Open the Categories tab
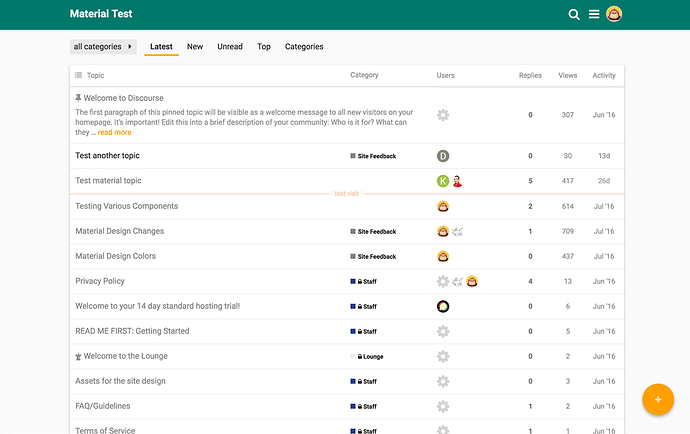The height and width of the screenshot is (434, 690). click(304, 47)
